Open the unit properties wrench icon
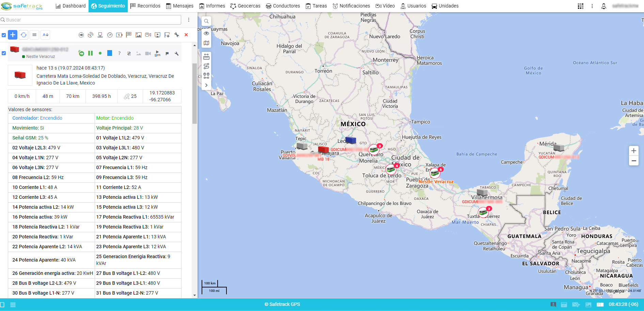Image resolution: width=644 pixels, height=311 pixels. click(x=176, y=53)
